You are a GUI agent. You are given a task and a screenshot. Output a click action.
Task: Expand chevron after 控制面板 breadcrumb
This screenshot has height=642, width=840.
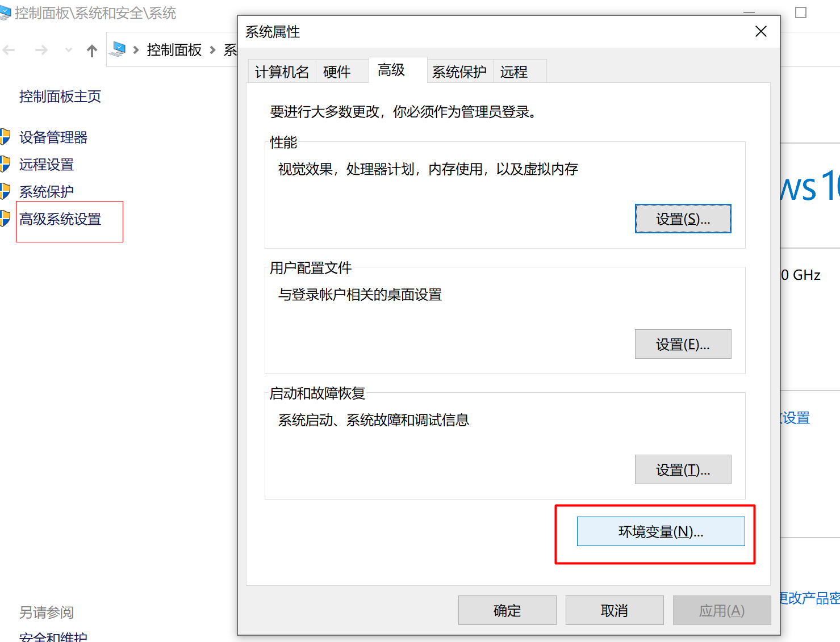point(213,50)
